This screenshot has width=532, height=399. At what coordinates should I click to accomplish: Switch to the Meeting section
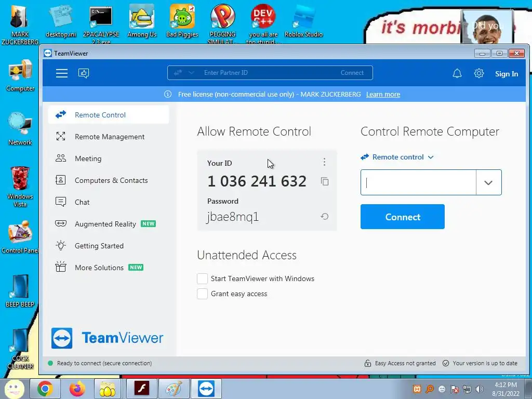tap(109, 158)
